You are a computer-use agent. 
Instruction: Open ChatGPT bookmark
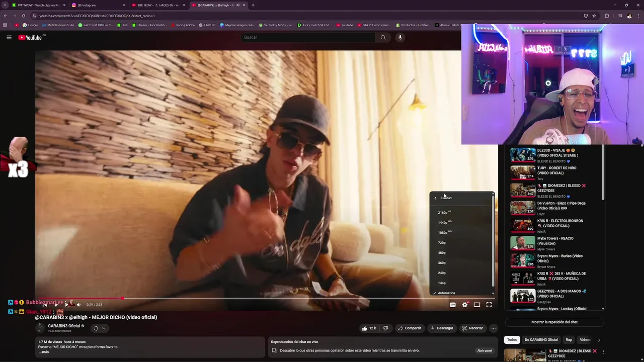[x=207, y=25]
